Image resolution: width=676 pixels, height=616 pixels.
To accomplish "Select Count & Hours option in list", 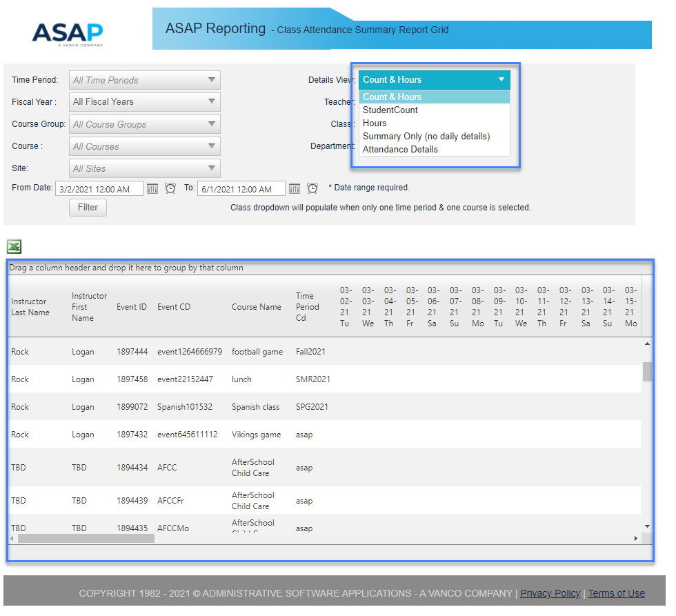I will coord(434,97).
